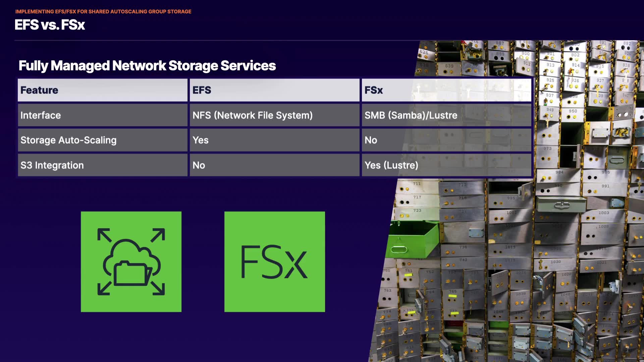Select the Interface row label
Image resolution: width=644 pixels, height=362 pixels.
pyautogui.click(x=41, y=115)
